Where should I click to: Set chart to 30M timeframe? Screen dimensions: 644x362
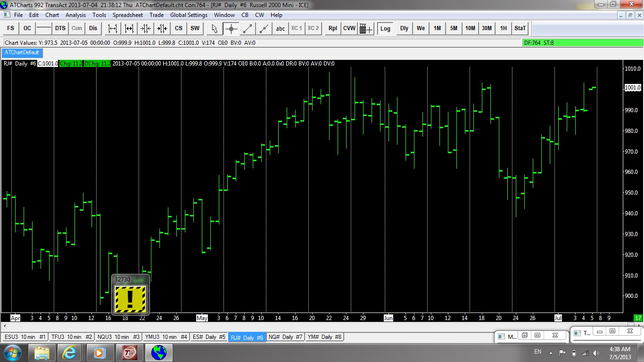pyautogui.click(x=487, y=28)
